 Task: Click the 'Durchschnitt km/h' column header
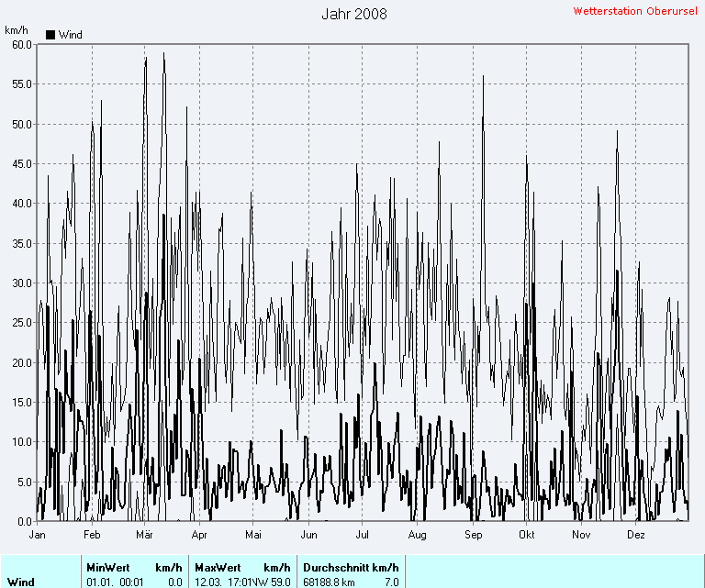(x=351, y=568)
